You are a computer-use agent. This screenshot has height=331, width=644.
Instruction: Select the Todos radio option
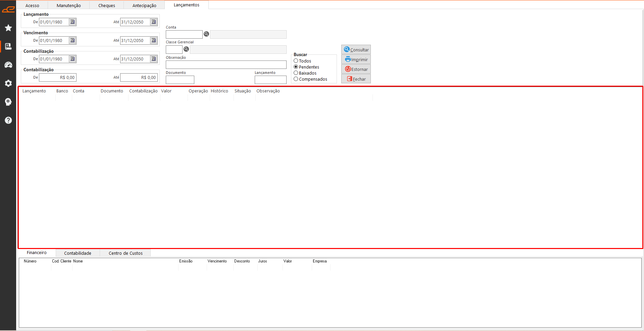(x=296, y=61)
